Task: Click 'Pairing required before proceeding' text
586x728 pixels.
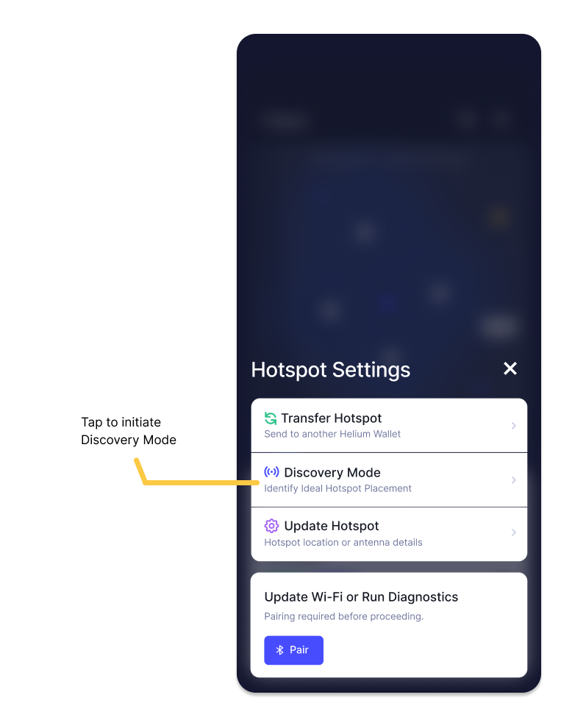Action: point(343,616)
